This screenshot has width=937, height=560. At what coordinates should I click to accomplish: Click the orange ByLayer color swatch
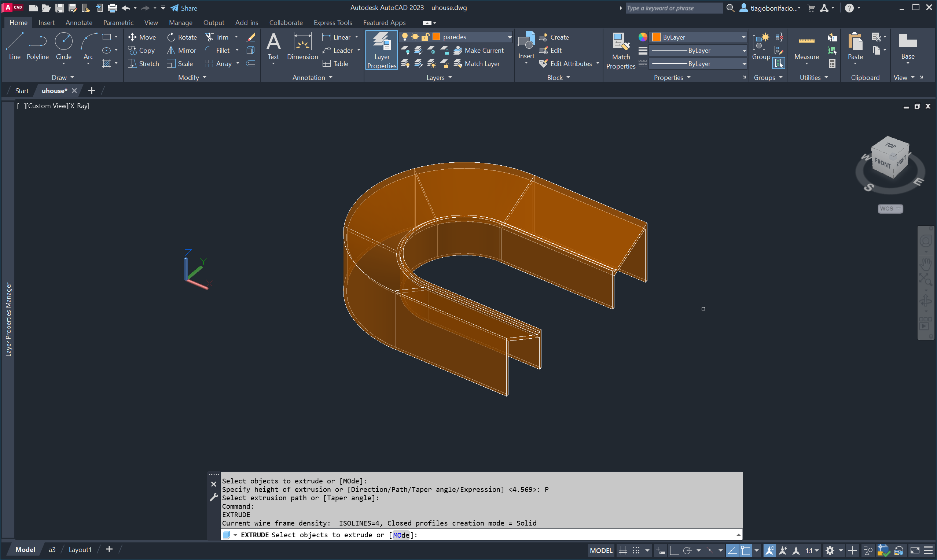pos(656,37)
